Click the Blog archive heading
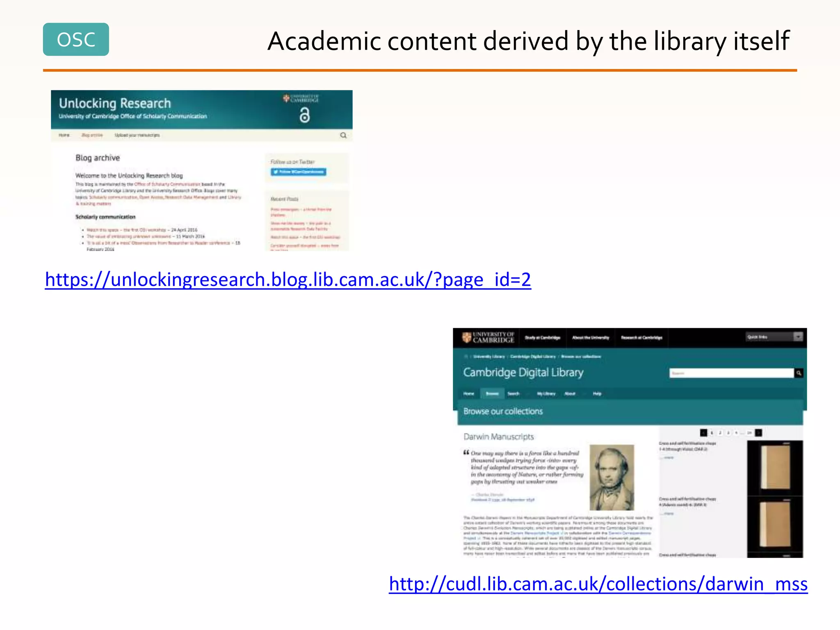Screen dimensions: 840x630 pyautogui.click(x=98, y=158)
